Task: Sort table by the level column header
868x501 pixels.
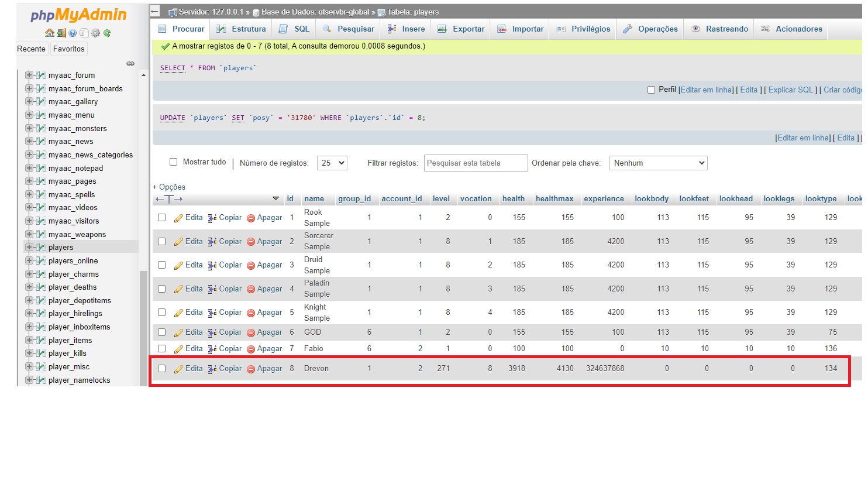Action: coord(441,199)
